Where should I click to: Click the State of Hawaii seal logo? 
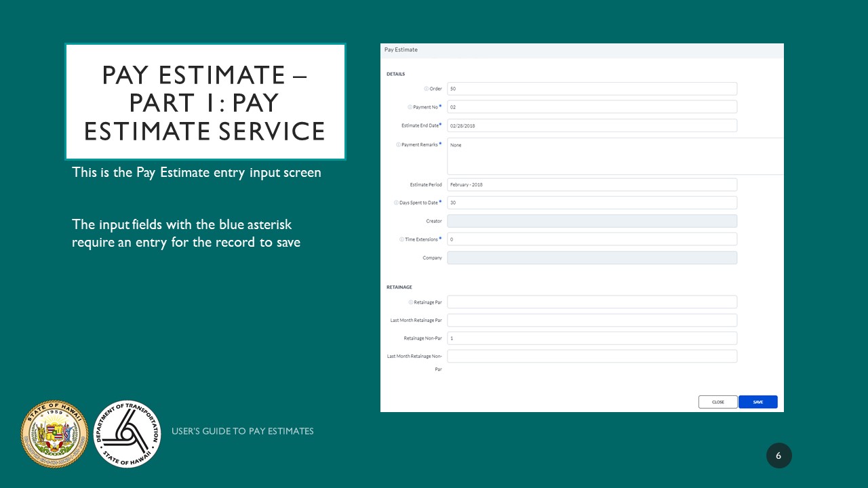[55, 434]
